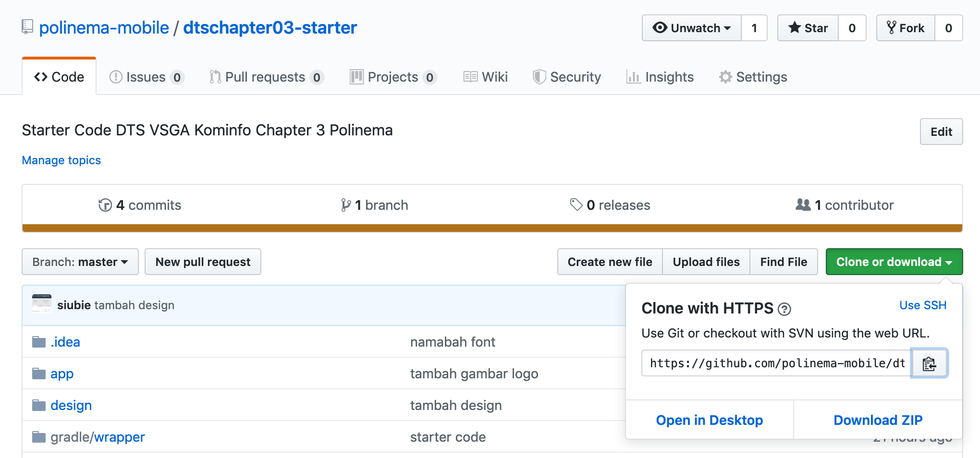Click Create new file button
The image size is (980, 458).
tap(610, 262)
